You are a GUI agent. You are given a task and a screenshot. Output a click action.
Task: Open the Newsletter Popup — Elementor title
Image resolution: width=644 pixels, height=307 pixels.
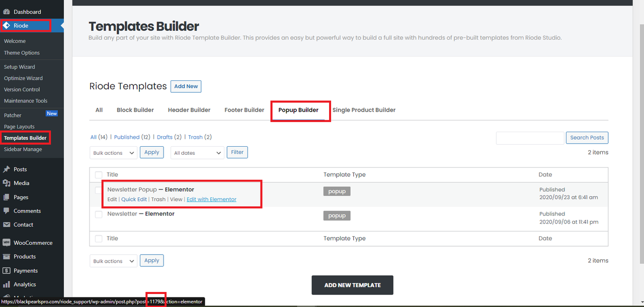pos(150,189)
